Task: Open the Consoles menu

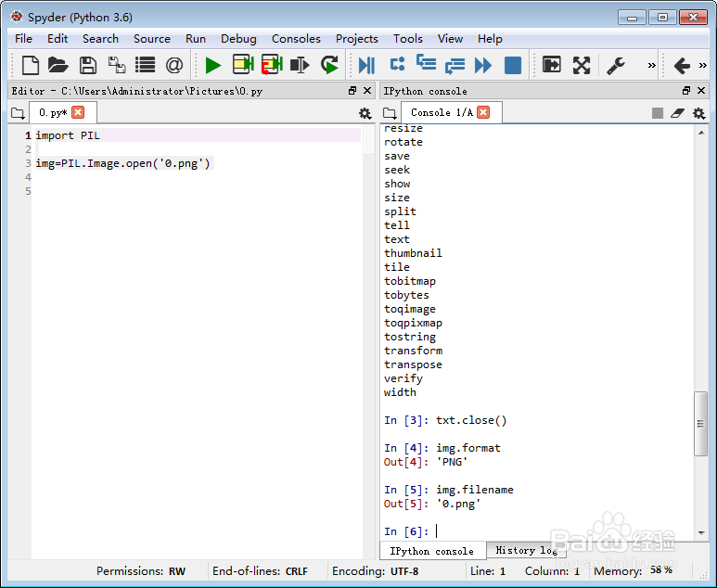Action: 296,39
